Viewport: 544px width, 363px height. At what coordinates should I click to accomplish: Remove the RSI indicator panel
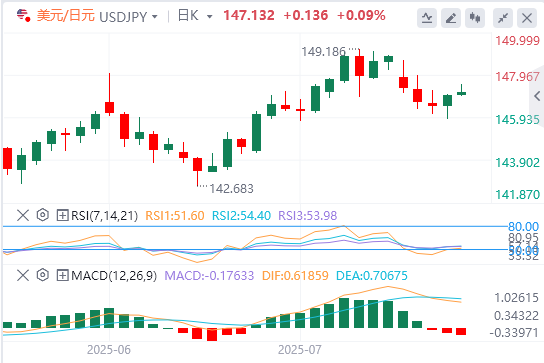[23, 215]
